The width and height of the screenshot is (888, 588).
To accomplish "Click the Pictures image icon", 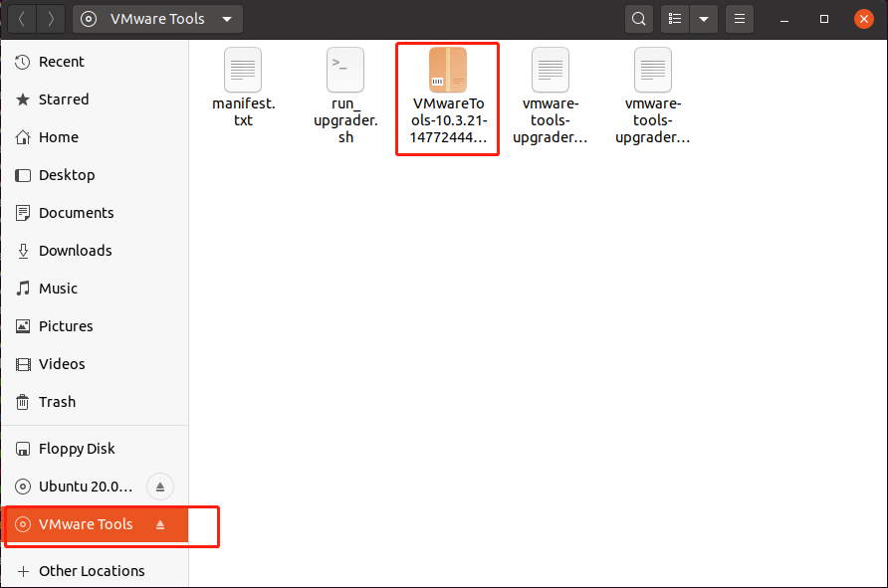I will [x=23, y=326].
